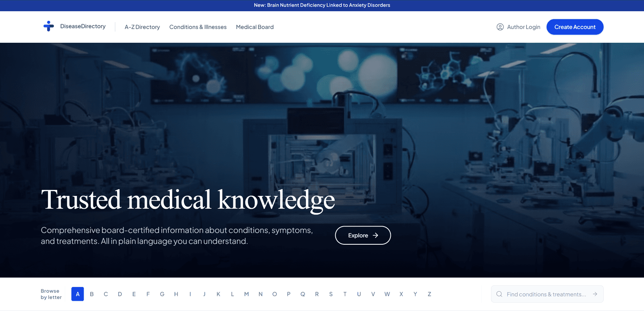The image size is (644, 312).
Task: Go to Medical Board page
Action: (255, 27)
